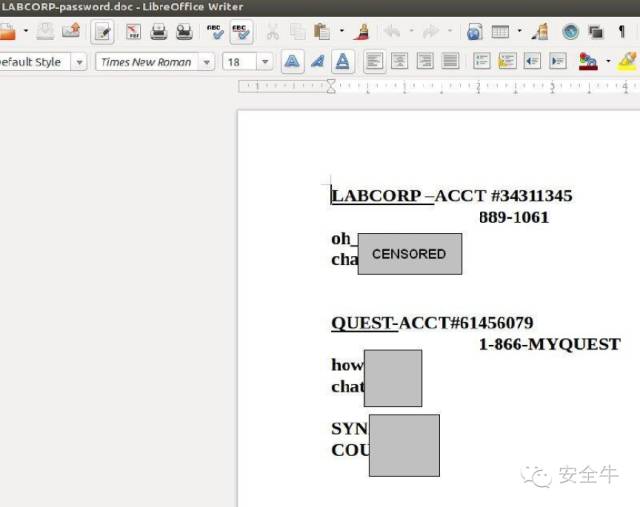The width and height of the screenshot is (640, 507).
Task: Click the Cut scissors icon
Action: pyautogui.click(x=273, y=31)
